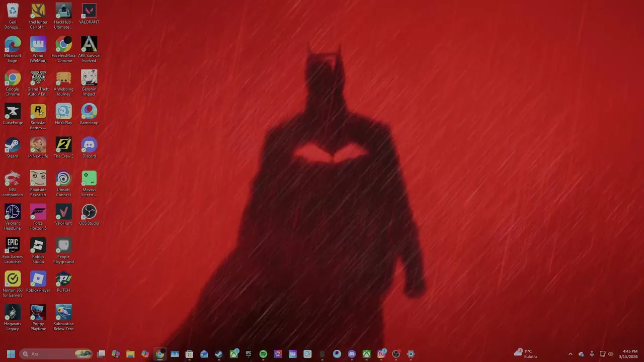Open Roblox Studio desktop shortcut
644x362 pixels.
coord(38,251)
